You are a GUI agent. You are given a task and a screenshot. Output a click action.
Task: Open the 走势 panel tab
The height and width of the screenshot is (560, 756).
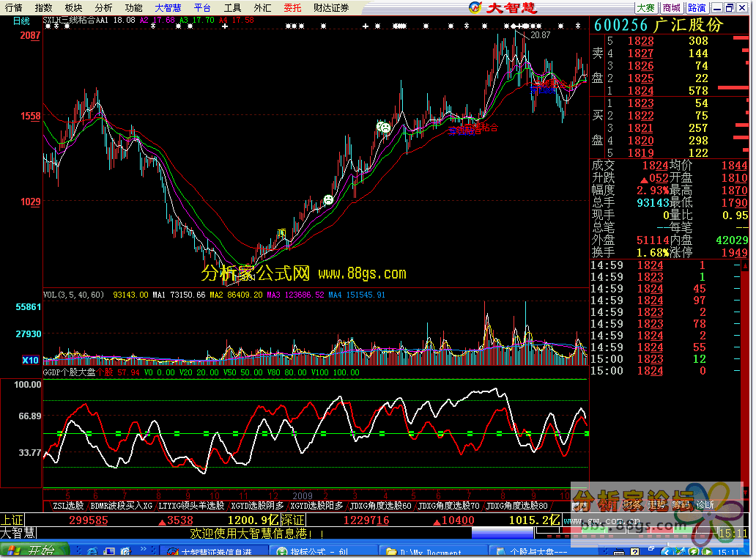pos(656,505)
